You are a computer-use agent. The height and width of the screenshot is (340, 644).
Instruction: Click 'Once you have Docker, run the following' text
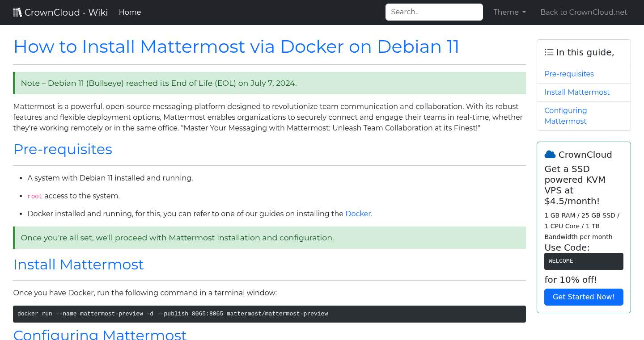[x=145, y=293]
